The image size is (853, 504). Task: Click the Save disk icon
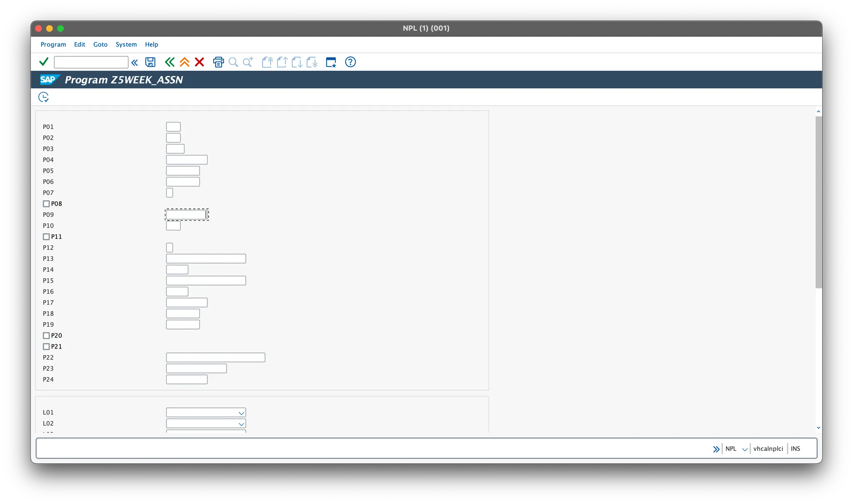pos(150,62)
